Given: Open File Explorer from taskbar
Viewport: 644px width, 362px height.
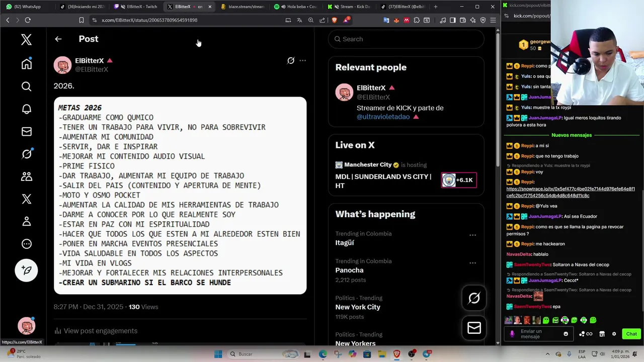Looking at the screenshot, I should pos(382,354).
